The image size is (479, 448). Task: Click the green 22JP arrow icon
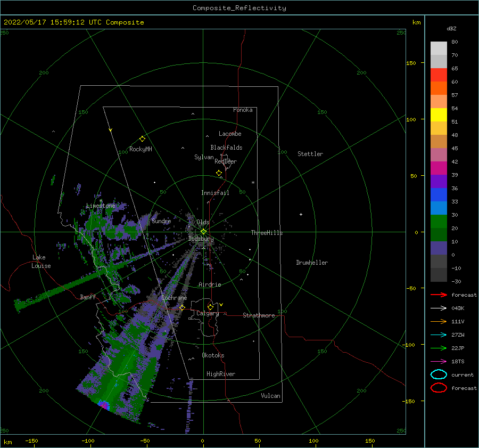click(439, 348)
